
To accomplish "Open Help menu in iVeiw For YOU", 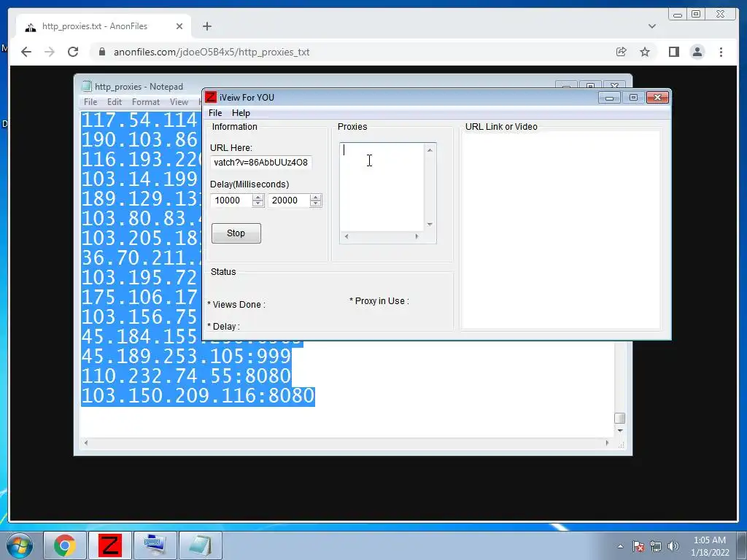I will (241, 113).
